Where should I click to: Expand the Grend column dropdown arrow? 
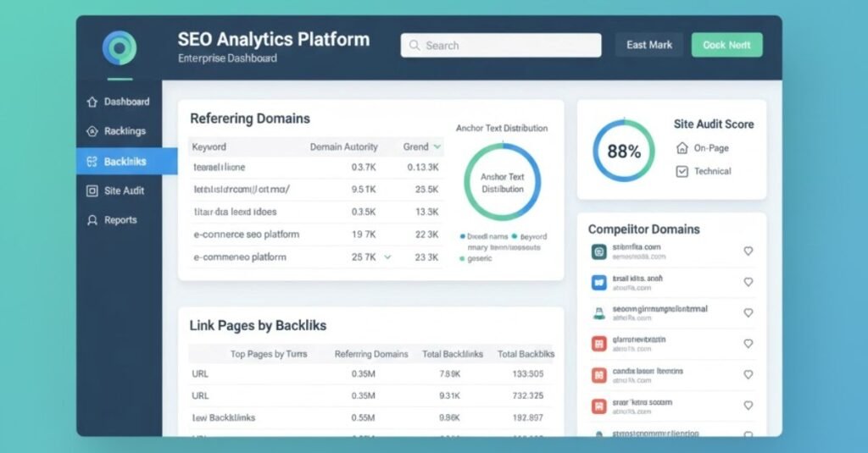click(437, 146)
